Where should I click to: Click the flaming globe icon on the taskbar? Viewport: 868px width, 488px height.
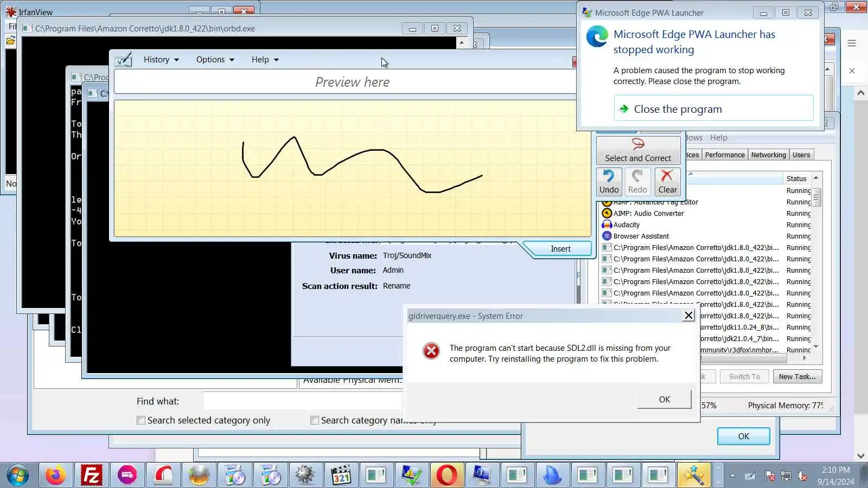coord(199,476)
